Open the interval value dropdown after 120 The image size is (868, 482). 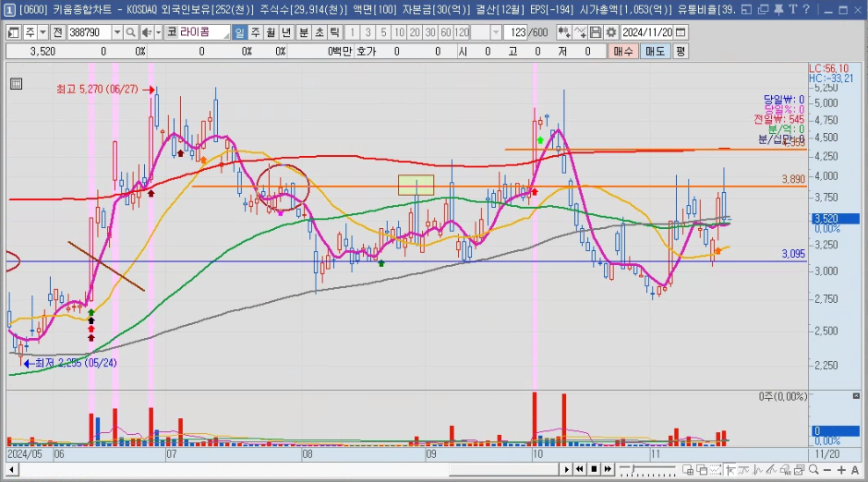point(496,32)
